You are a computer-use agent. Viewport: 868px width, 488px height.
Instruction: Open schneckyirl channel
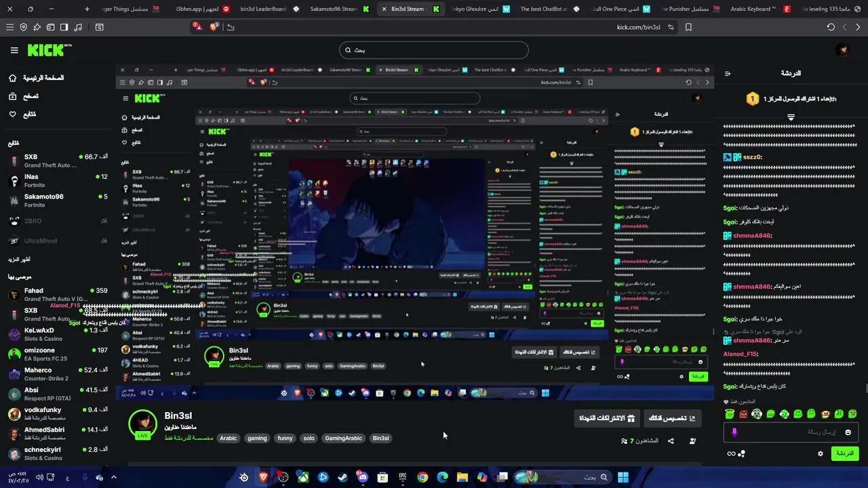[58, 453]
